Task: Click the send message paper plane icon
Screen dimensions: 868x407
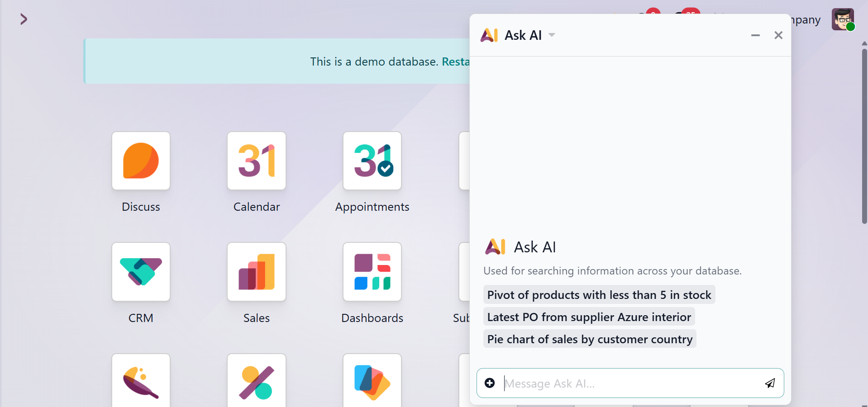Action: [770, 383]
